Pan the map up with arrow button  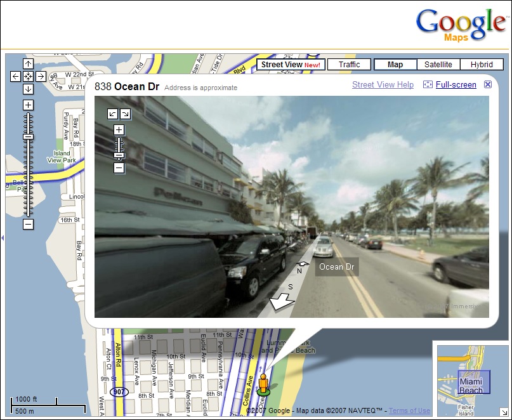coord(28,63)
